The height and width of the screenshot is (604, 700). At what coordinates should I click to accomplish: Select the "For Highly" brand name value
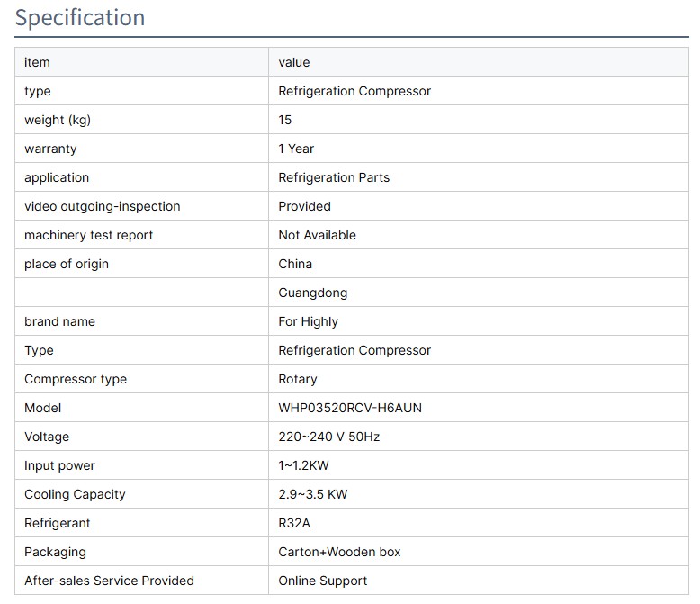coord(308,321)
